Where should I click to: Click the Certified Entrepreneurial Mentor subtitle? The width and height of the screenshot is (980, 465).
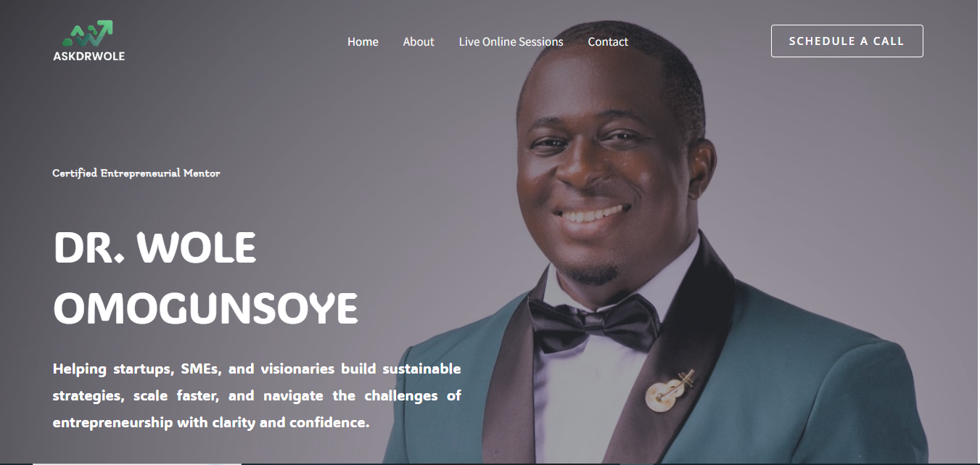[x=136, y=173]
